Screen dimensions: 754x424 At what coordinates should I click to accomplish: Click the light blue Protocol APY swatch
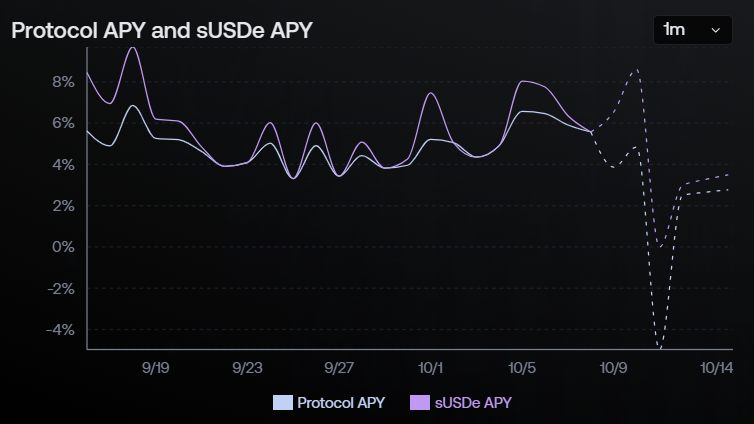click(282, 403)
